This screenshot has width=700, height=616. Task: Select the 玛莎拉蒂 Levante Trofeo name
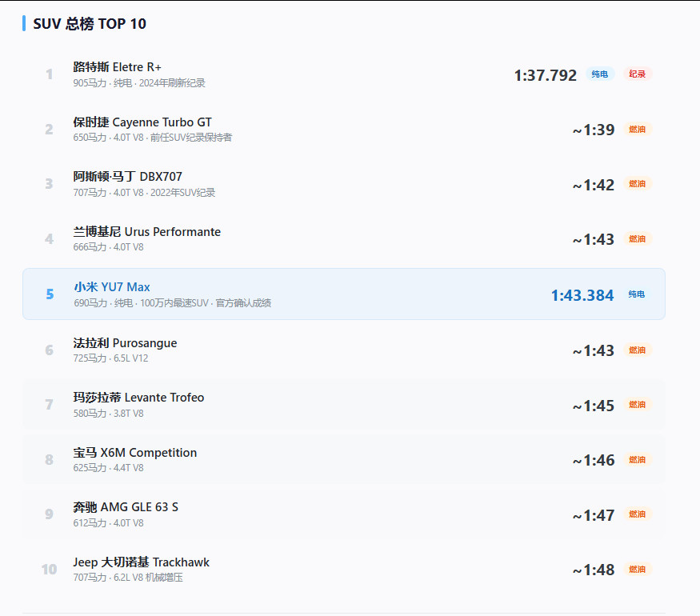pos(139,398)
